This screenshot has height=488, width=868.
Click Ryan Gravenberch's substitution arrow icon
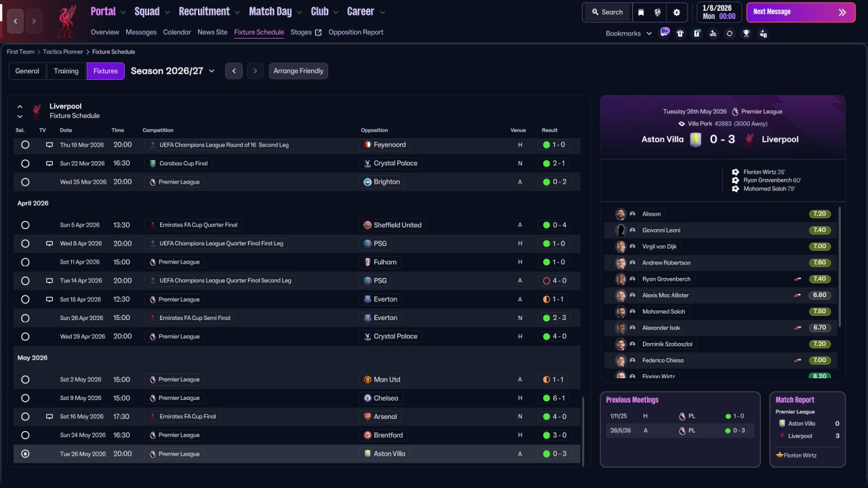point(798,279)
